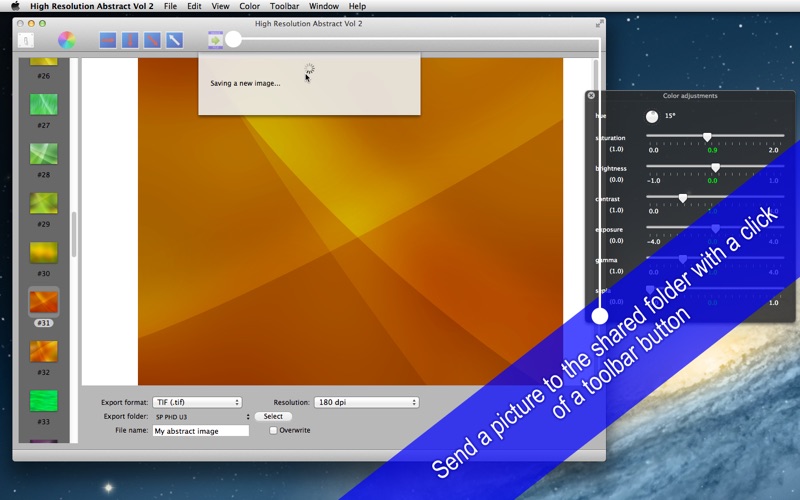The width and height of the screenshot is (800, 500).
Task: Select thumbnail #29 in the sidebar
Action: (44, 203)
